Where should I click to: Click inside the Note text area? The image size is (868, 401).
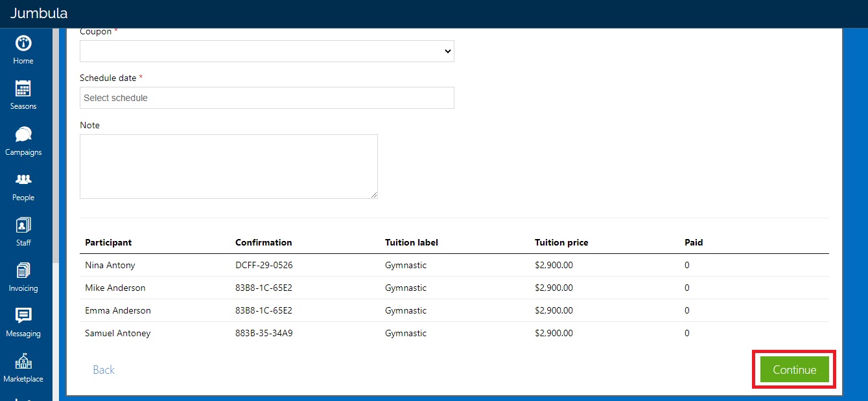(229, 166)
